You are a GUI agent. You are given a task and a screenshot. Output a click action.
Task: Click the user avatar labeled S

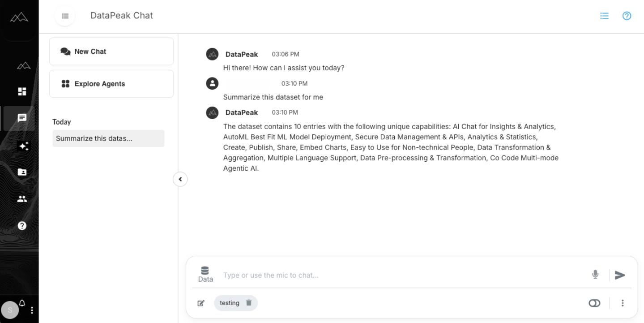coord(10,310)
